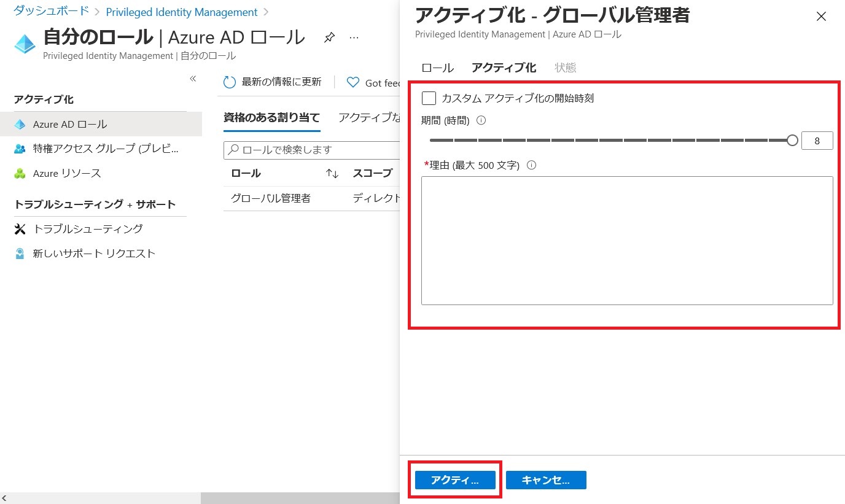This screenshot has height=504, width=845.
Task: Open 新しいサポート リクエスト in sidebar
Action: click(101, 254)
